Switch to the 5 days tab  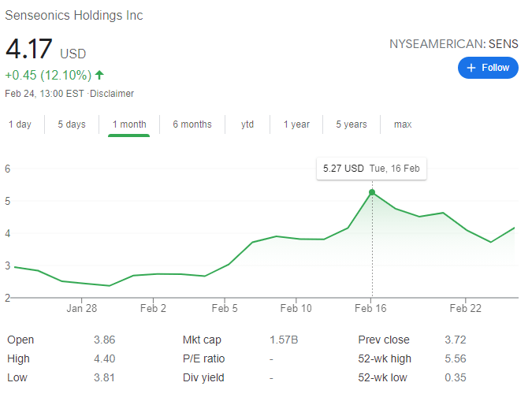(x=72, y=124)
